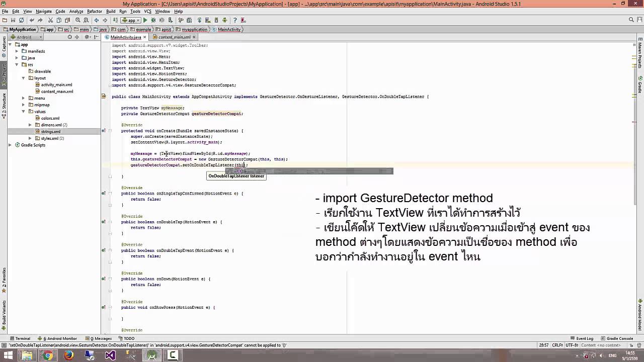Select the MainActivity.java editor tab

click(126, 37)
